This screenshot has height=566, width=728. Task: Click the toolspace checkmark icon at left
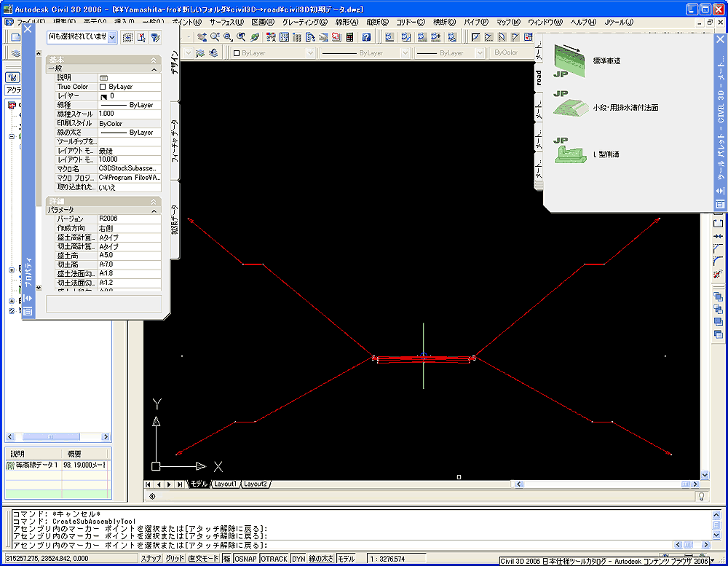(x=12, y=77)
